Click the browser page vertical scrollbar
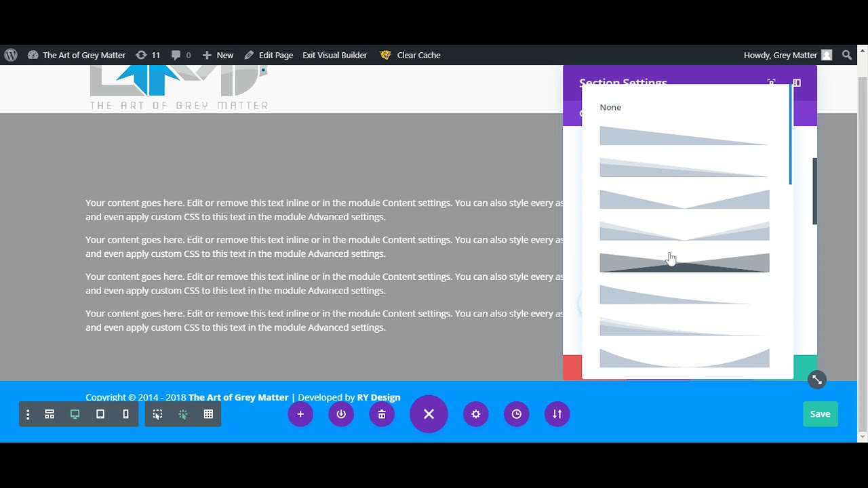 pos(863,253)
